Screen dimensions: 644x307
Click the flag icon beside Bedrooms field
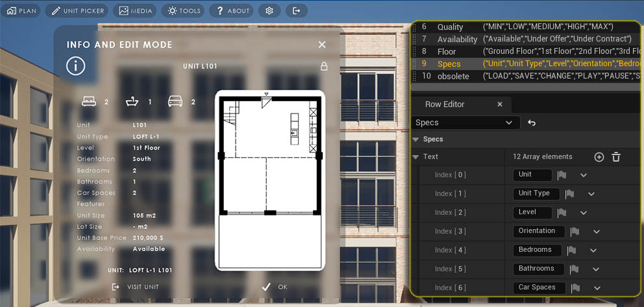point(571,251)
